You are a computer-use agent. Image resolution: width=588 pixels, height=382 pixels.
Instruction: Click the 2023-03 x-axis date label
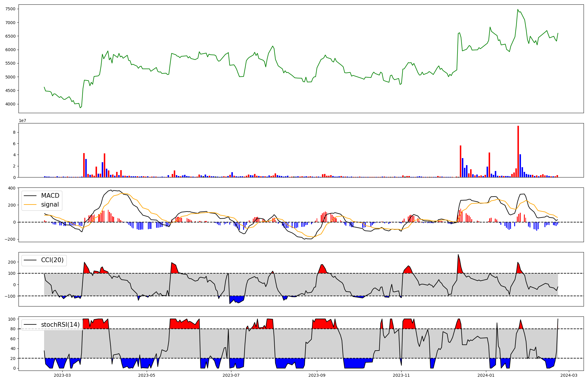pos(62,375)
